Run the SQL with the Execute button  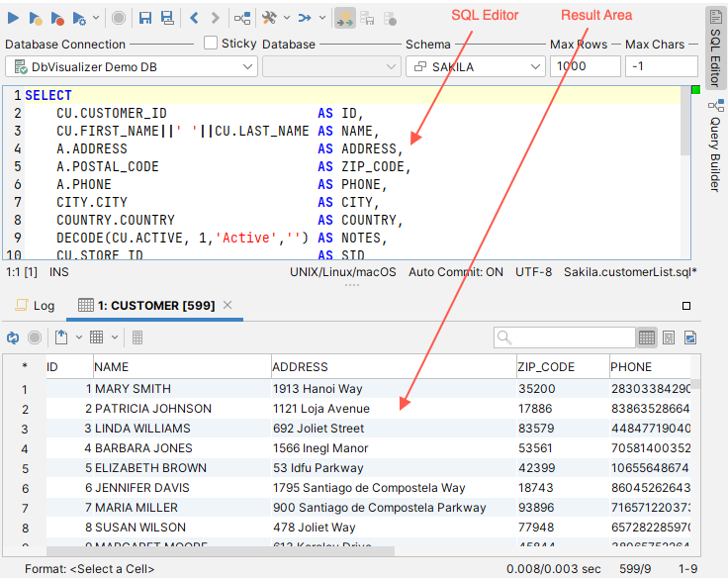[13, 18]
